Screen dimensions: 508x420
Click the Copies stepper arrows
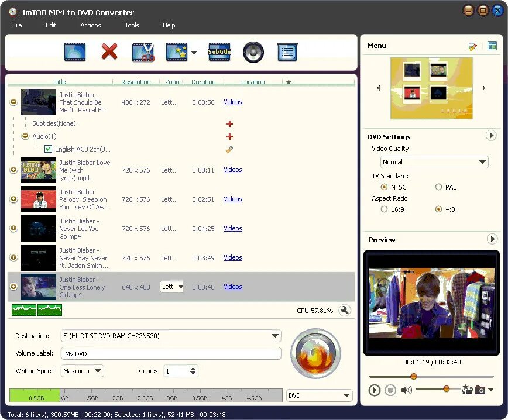pos(193,371)
